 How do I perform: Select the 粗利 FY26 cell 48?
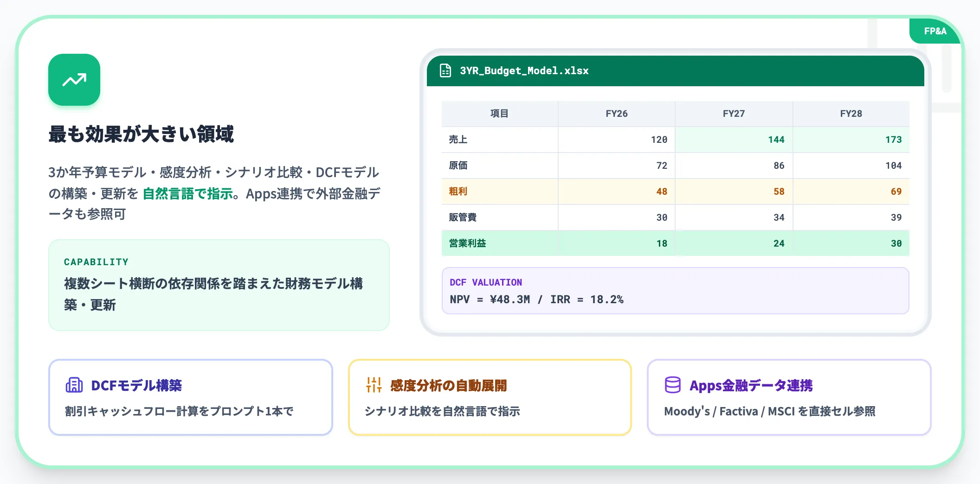[617, 191]
